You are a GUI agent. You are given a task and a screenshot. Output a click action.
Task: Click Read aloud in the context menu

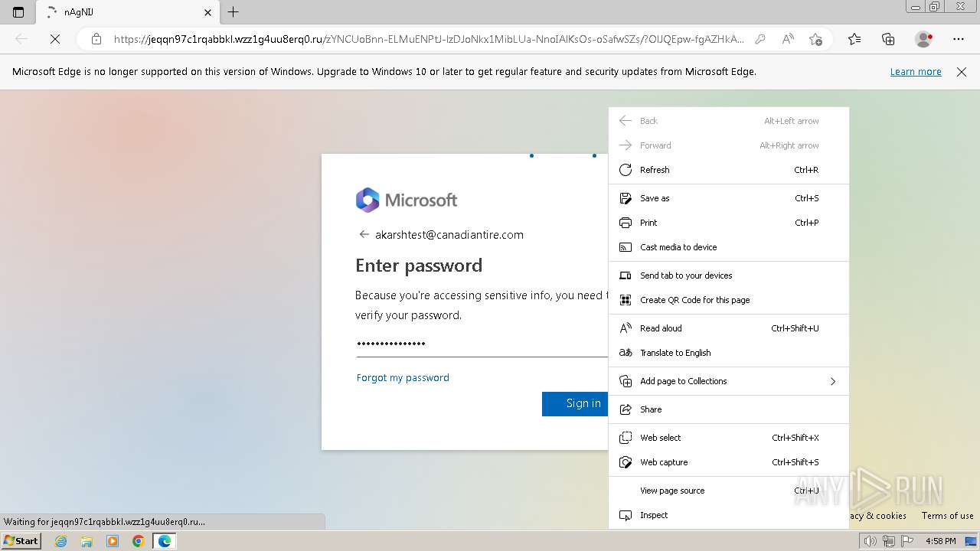coord(729,328)
